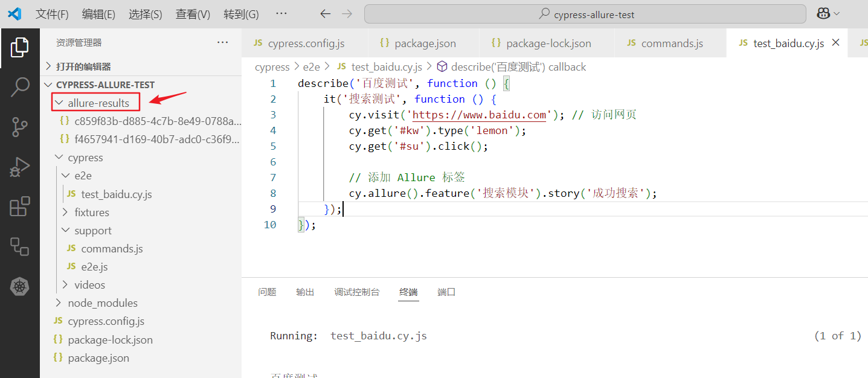Open the Source Control view icon

(20, 127)
